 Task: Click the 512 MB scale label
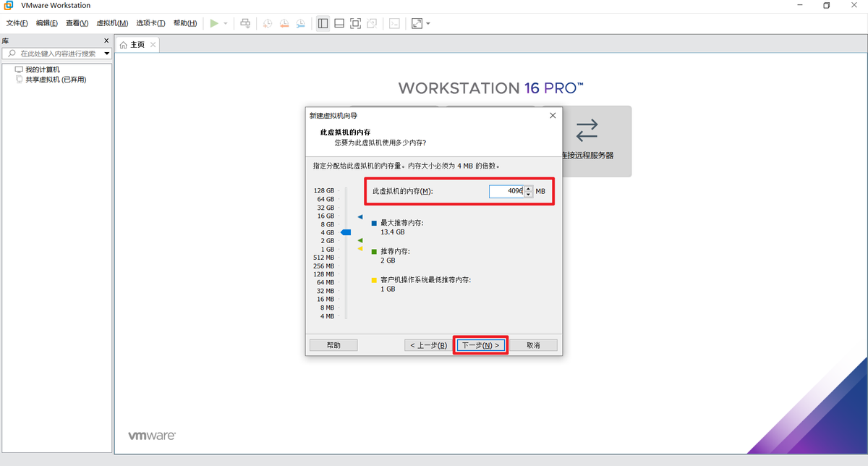tap(324, 258)
